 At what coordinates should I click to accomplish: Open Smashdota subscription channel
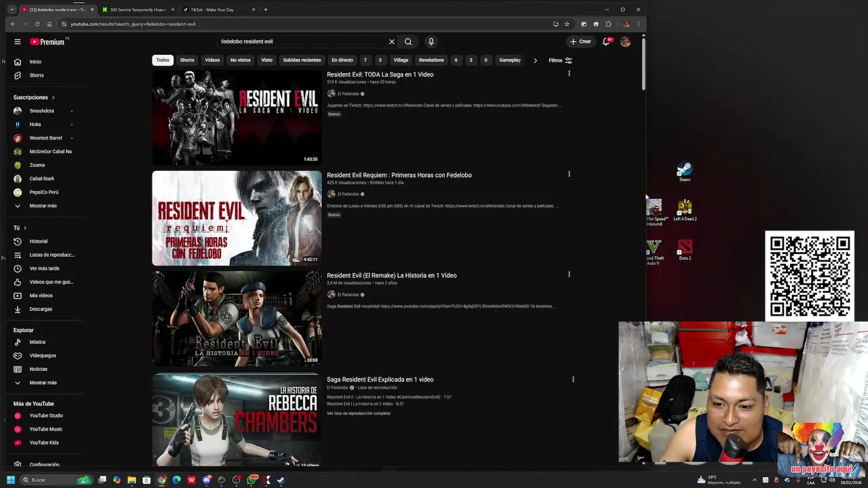pyautogui.click(x=42, y=111)
